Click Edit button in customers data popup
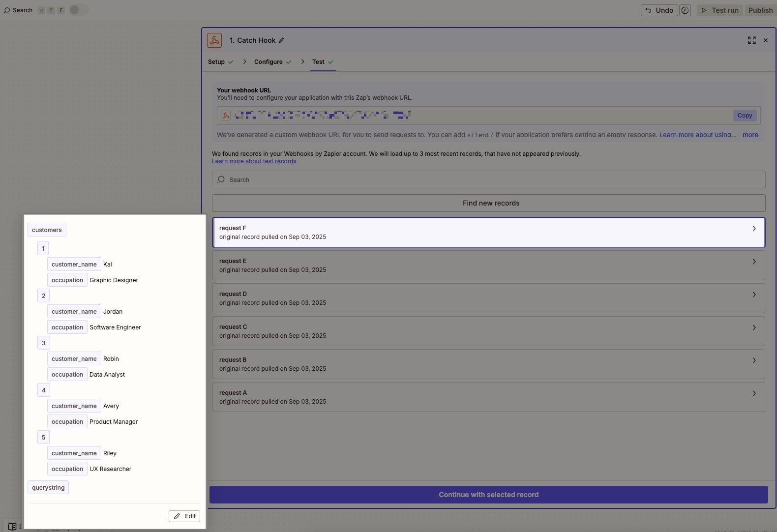The height and width of the screenshot is (532, 777). pos(184,516)
